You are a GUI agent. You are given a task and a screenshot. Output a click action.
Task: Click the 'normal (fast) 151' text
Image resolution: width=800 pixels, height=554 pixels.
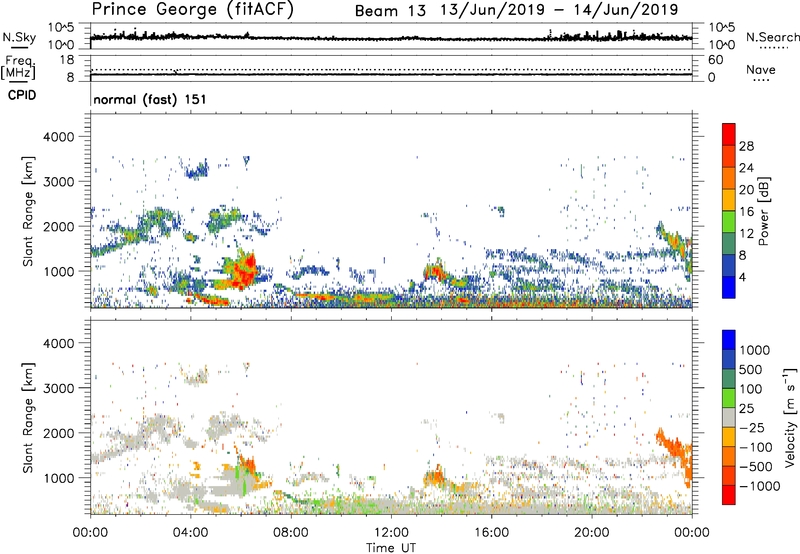[x=149, y=99]
